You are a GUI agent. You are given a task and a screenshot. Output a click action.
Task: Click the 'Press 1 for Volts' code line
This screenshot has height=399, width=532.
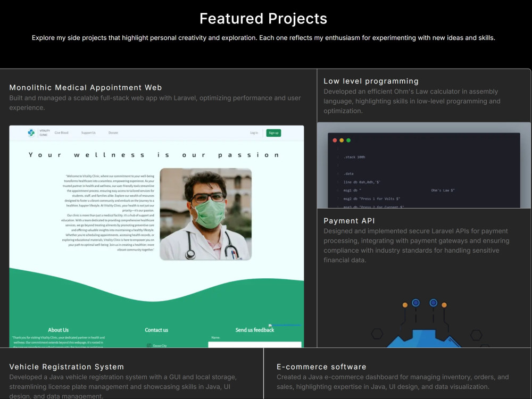point(371,199)
